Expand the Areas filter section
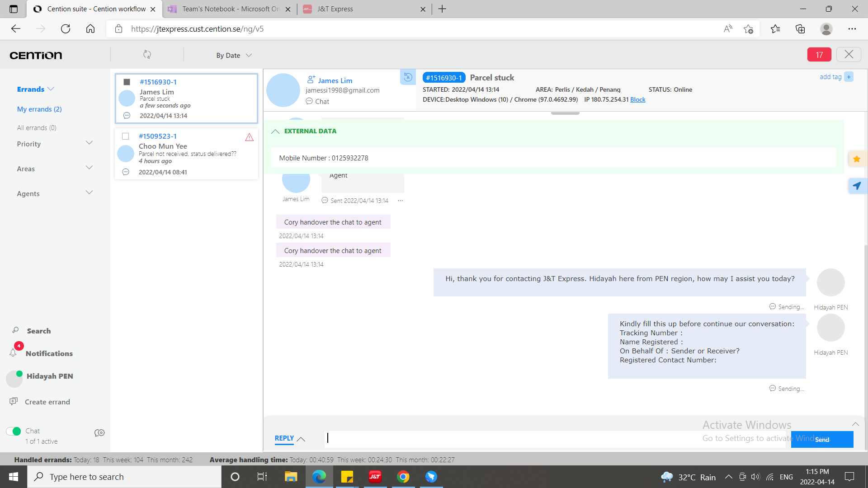868x488 pixels. tap(89, 168)
